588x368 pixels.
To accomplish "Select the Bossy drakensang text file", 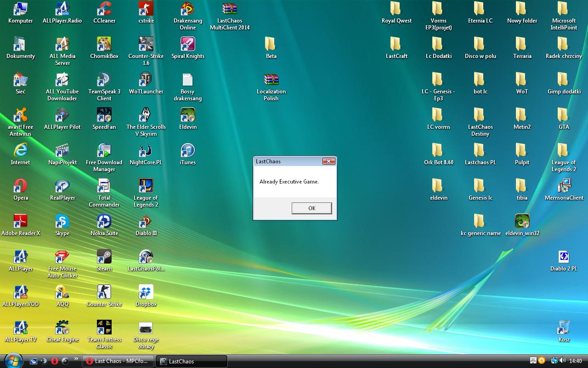I will (187, 87).
